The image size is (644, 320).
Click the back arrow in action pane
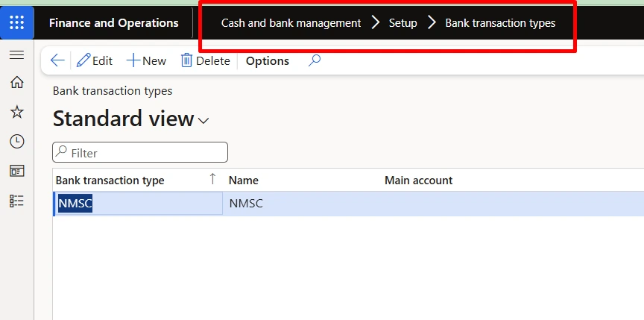coord(57,61)
